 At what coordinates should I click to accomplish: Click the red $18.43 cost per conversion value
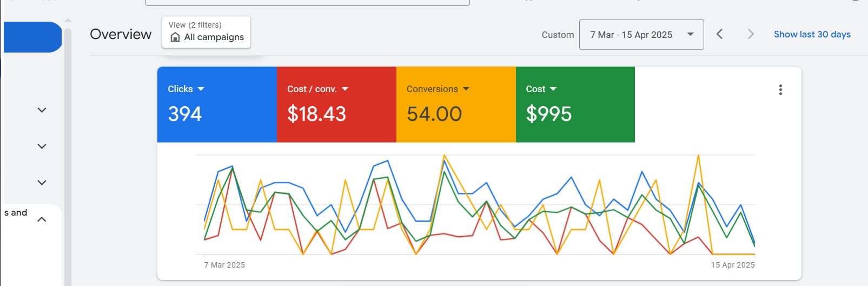coord(316,114)
